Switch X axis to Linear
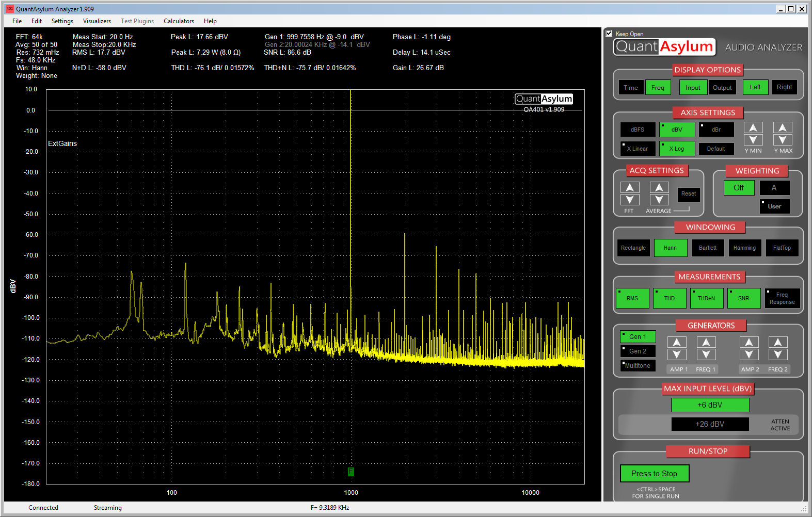Screen dimensions: 812x517 click(x=638, y=149)
